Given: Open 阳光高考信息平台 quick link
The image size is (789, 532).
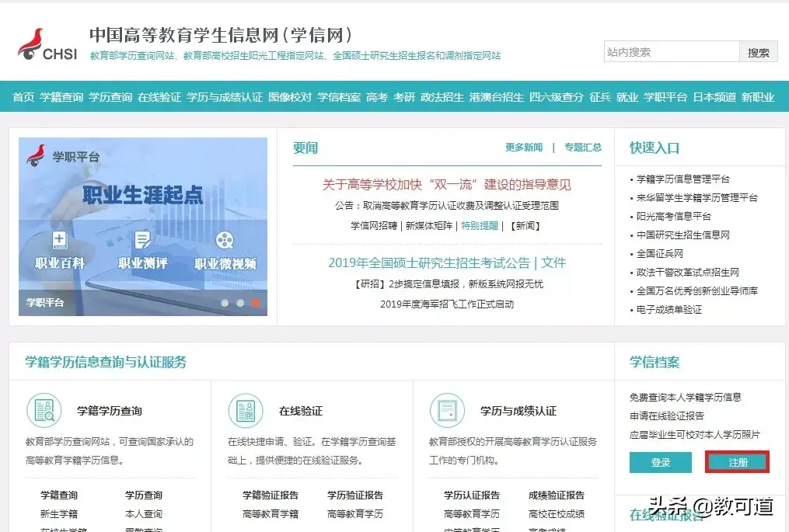Looking at the screenshot, I should (674, 216).
